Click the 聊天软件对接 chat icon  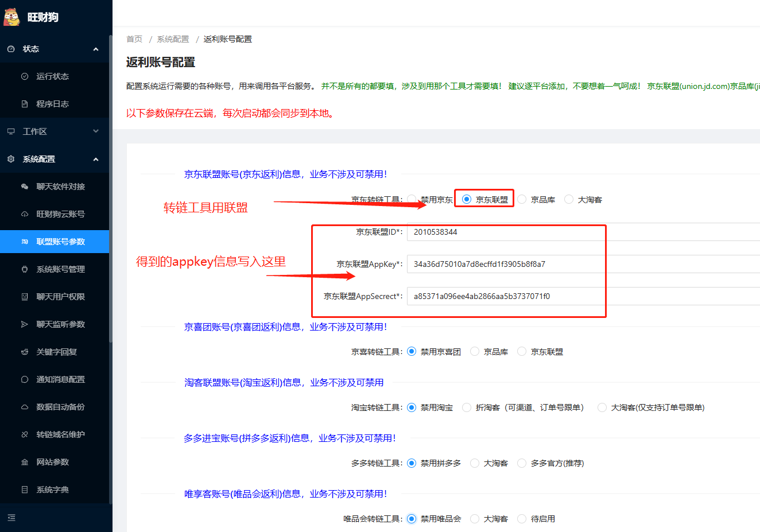pos(25,187)
